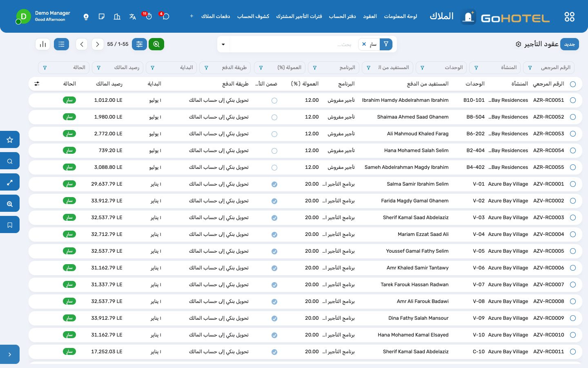Click the bookmark icon in side panel
Image resolution: width=588 pixels, height=368 pixels.
(x=10, y=225)
